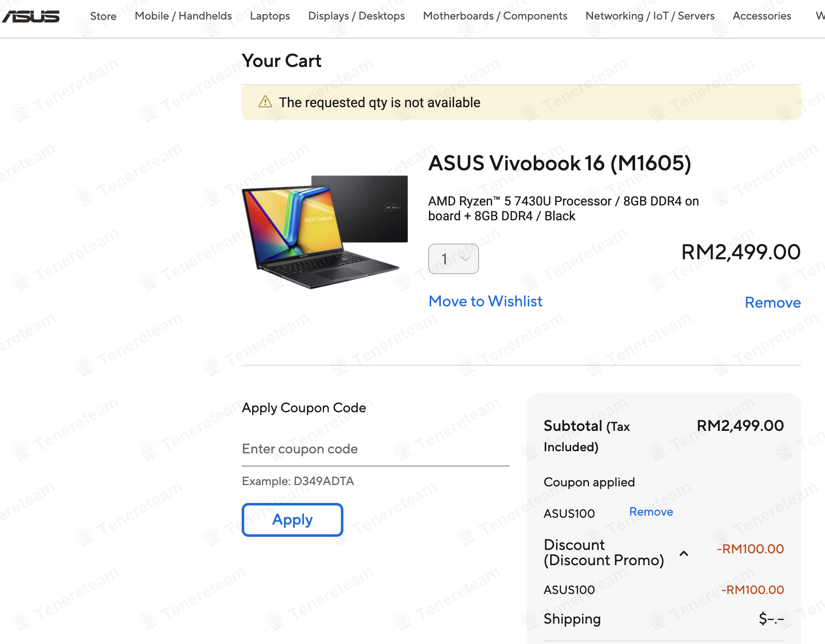This screenshot has height=644, width=825.
Task: Click the Apply coupon button
Action: [x=292, y=520]
